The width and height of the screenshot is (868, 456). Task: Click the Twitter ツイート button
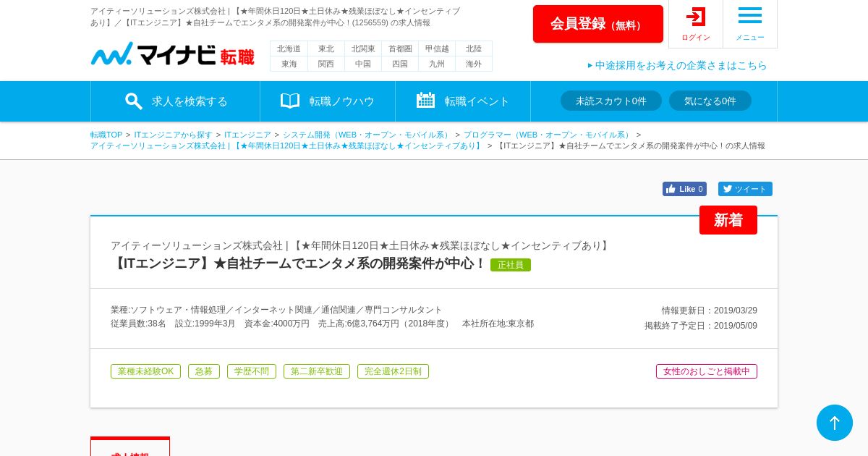pos(745,189)
